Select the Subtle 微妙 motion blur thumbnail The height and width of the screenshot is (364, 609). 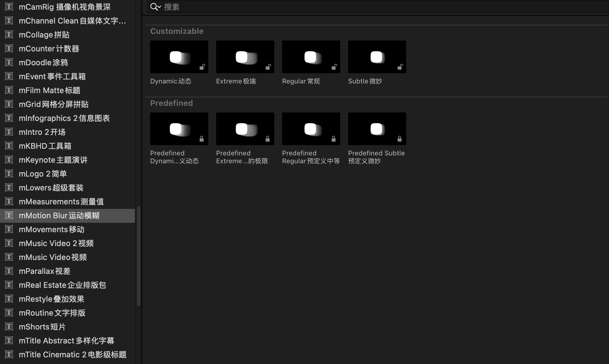[x=377, y=57]
